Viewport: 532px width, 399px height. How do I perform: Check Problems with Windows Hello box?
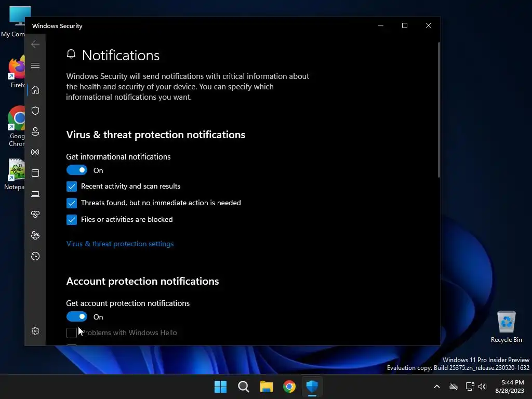pos(72,333)
